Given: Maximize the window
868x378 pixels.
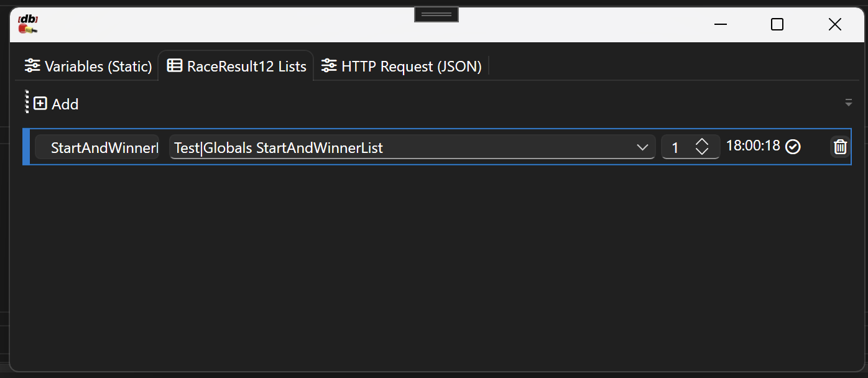Looking at the screenshot, I should 777,24.
